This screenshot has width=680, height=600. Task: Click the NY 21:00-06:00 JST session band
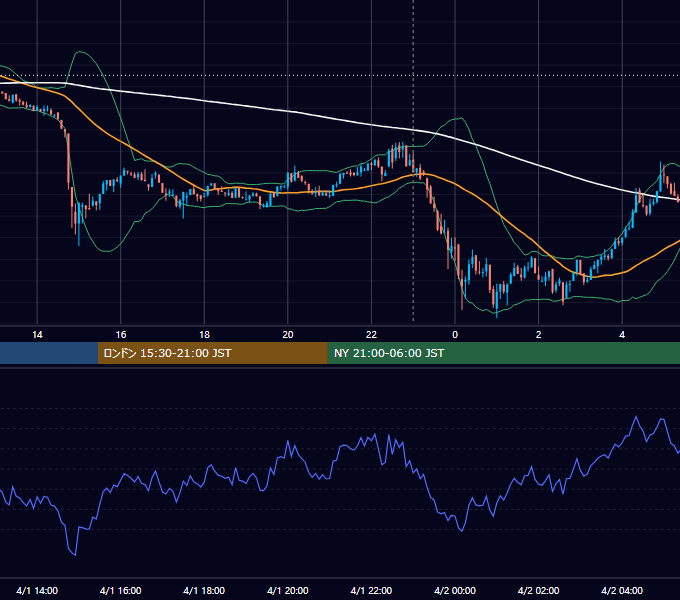point(503,353)
